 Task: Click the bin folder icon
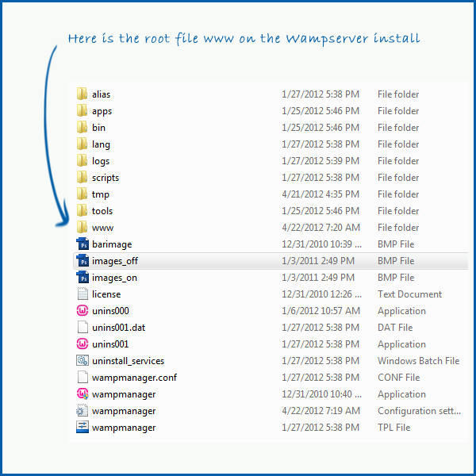(82, 128)
